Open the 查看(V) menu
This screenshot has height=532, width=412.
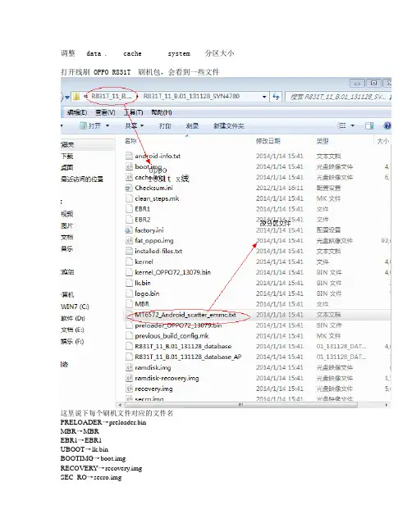[x=105, y=112]
